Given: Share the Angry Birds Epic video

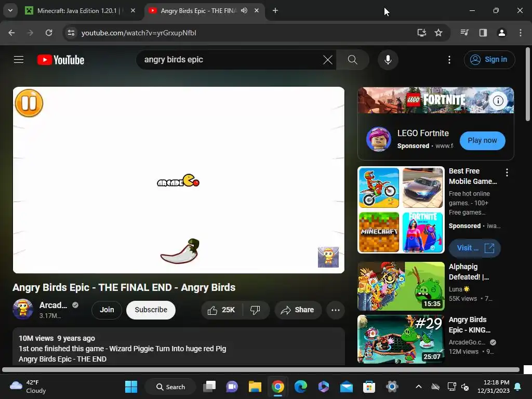Looking at the screenshot, I should tap(298, 310).
